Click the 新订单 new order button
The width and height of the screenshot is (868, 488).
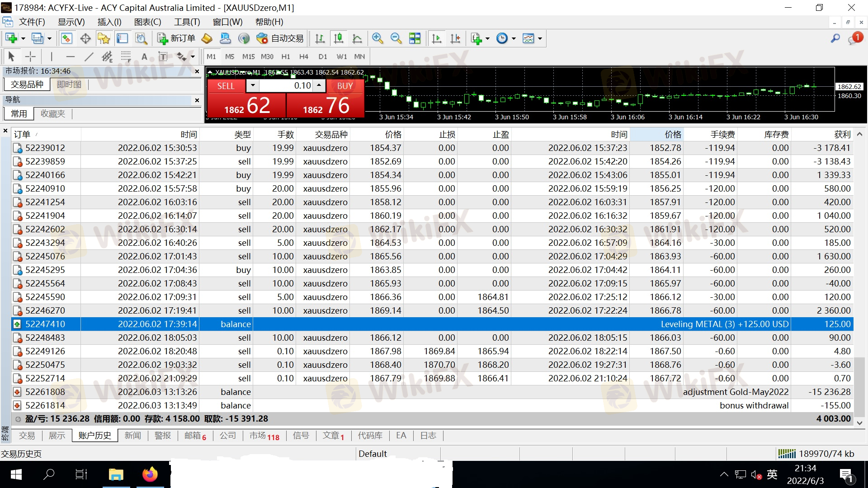pos(176,38)
